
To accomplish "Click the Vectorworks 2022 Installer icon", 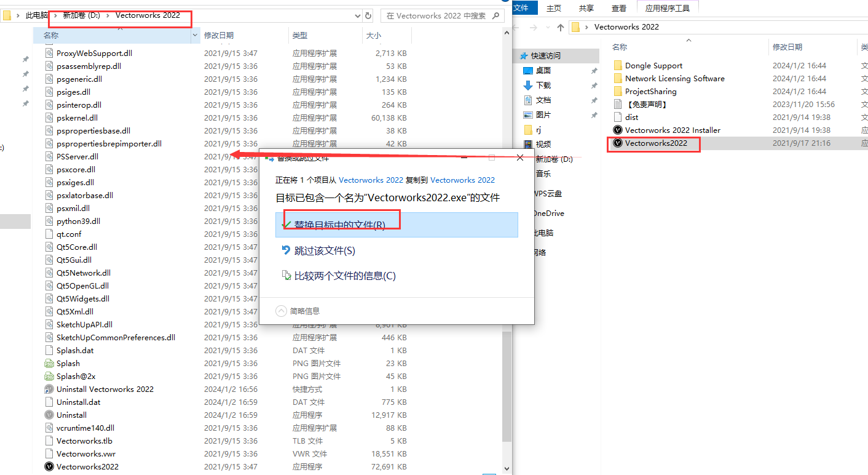I will (x=618, y=130).
